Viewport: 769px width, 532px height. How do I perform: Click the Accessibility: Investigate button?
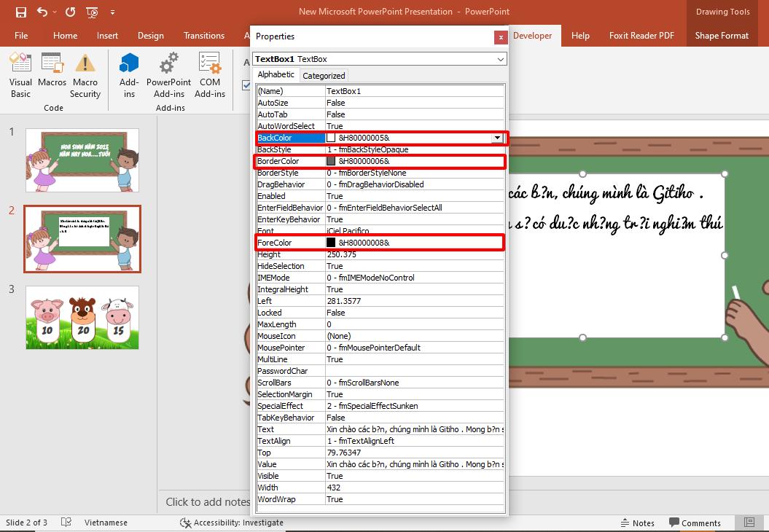[232, 523]
